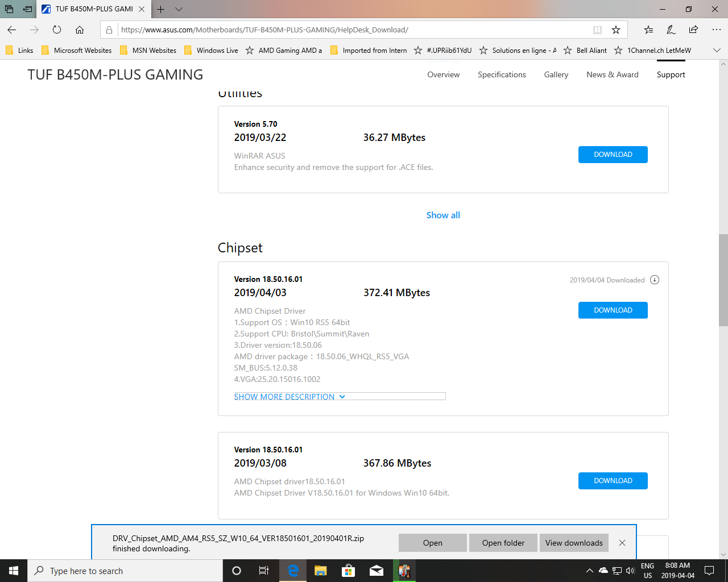Expand the favorites bar overflow chevron
The image size is (728, 582).
pos(717,50)
